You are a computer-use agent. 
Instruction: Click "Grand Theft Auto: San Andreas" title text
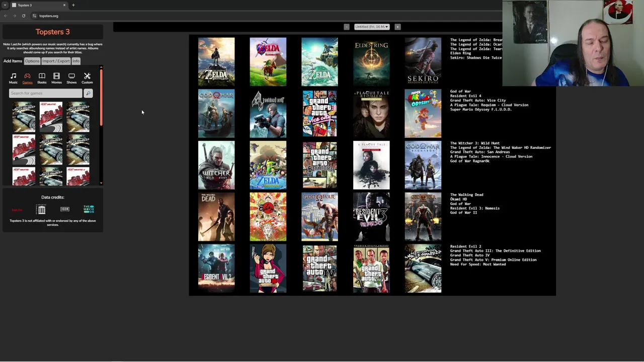(x=480, y=152)
